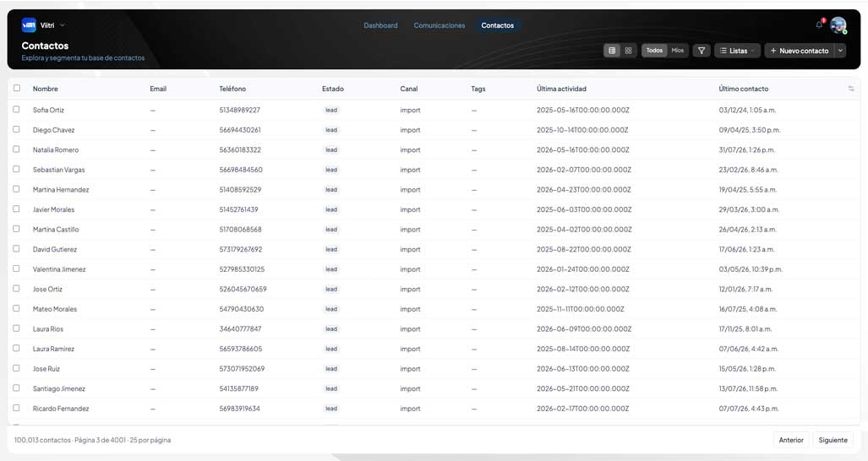
Task: Open contact Natalia Romero
Action: click(55, 149)
